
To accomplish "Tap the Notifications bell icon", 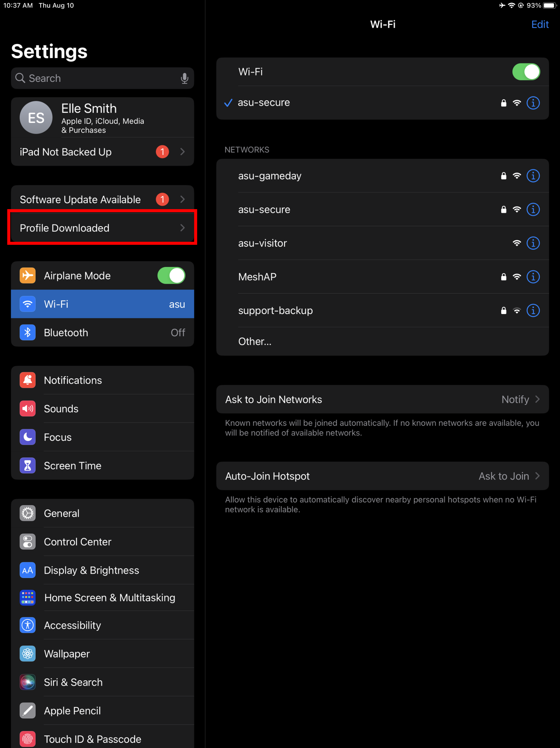I will point(28,380).
